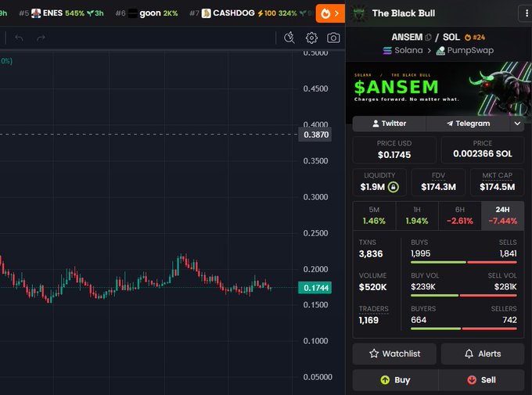532x395 pixels.
Task: Select the 6H timeframe tab
Action: point(460,216)
